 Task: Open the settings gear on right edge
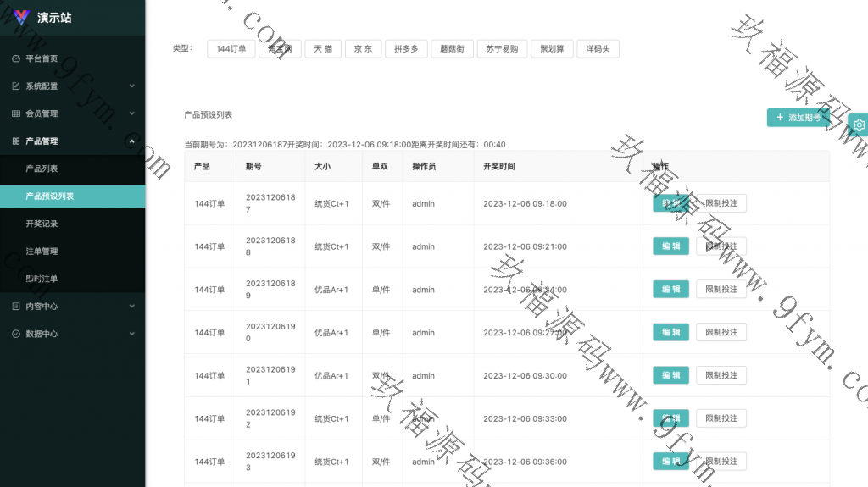tap(859, 125)
